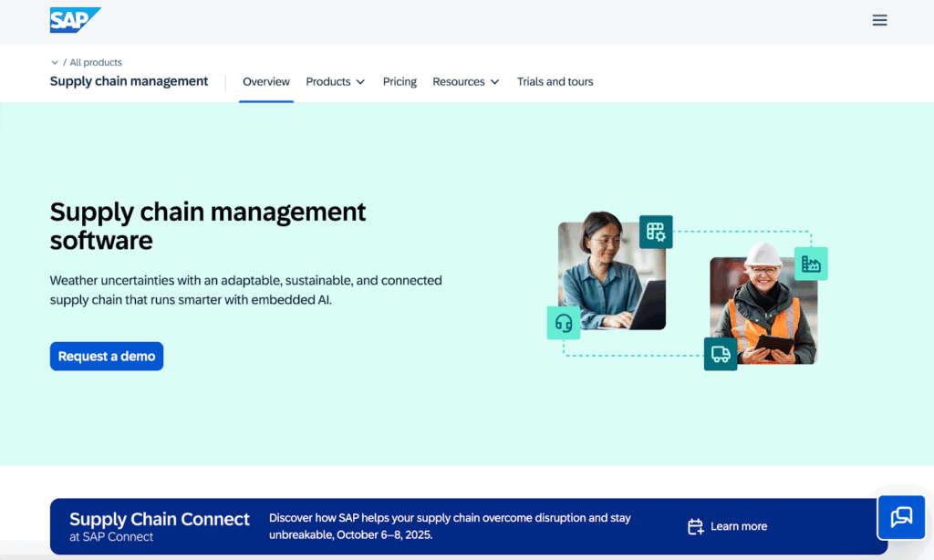Go to Trials and tours
This screenshot has height=560, width=934.
555,82
